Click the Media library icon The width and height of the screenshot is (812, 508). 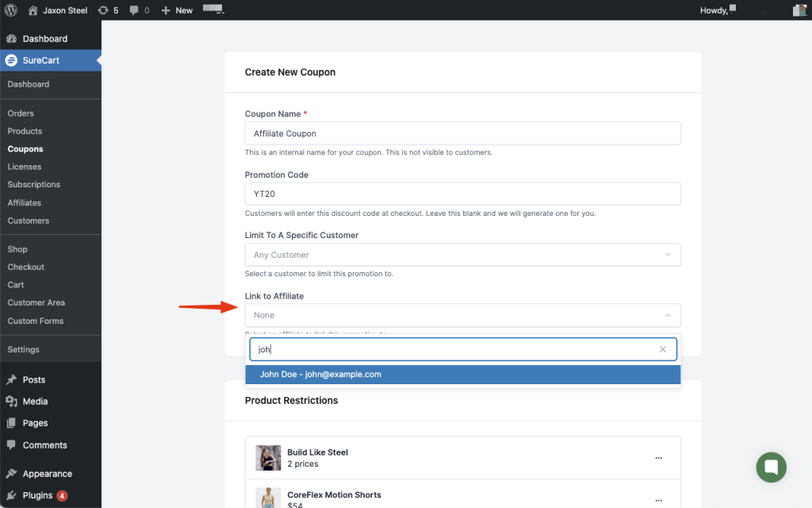(11, 401)
